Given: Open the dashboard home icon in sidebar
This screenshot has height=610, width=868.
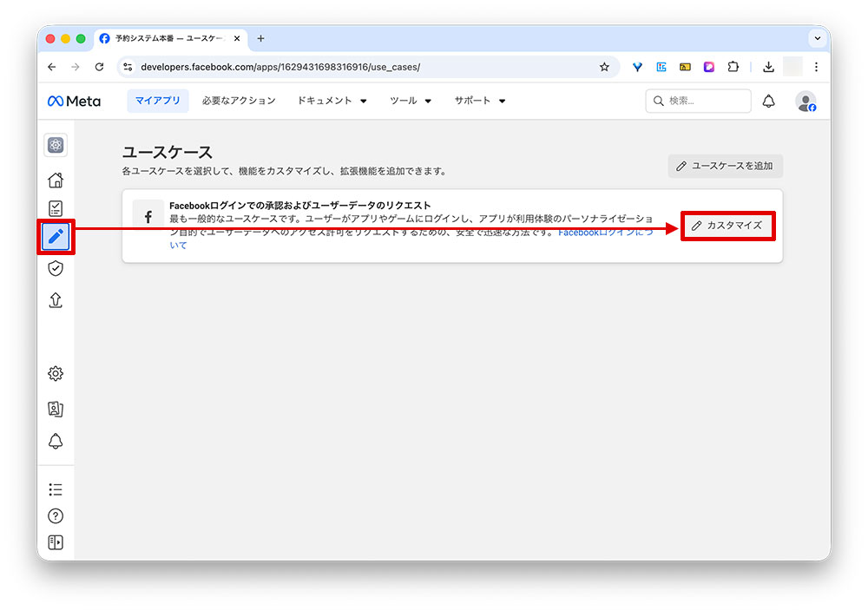Looking at the screenshot, I should (x=56, y=180).
